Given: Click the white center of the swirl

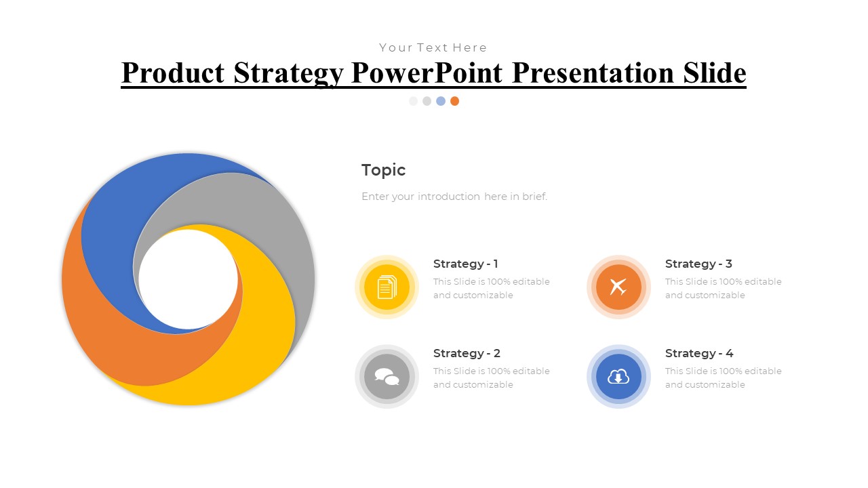Looking at the screenshot, I should coord(188,279).
